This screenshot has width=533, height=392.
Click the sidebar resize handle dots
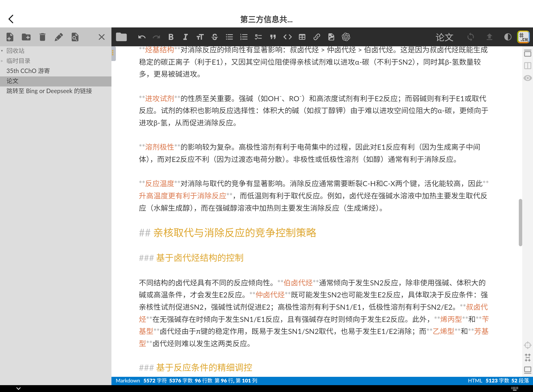pyautogui.click(x=113, y=53)
